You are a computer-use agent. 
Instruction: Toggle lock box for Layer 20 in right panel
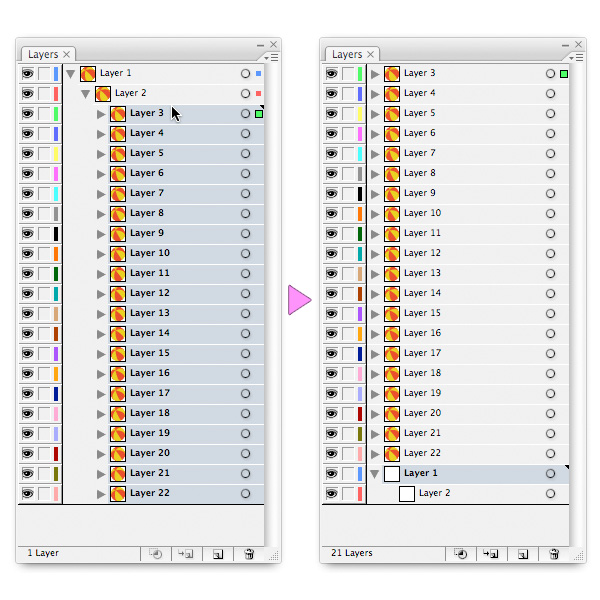tap(349, 414)
